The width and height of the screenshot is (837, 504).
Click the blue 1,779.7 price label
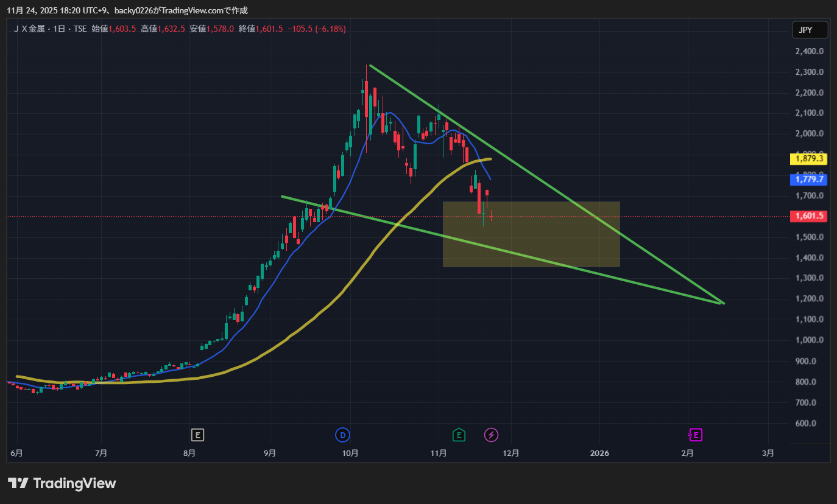(809, 179)
